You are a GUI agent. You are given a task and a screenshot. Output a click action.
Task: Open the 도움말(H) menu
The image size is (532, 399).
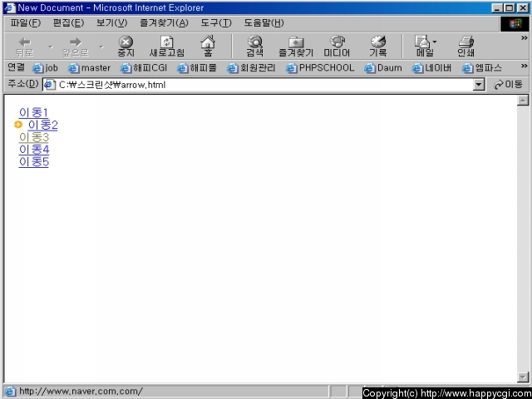click(x=264, y=23)
